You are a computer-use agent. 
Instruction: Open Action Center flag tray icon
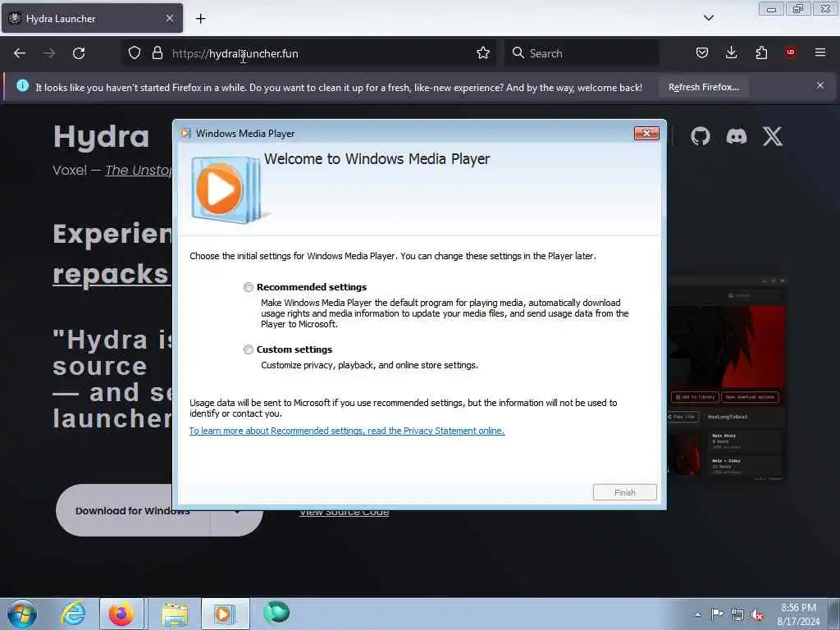tap(717, 614)
